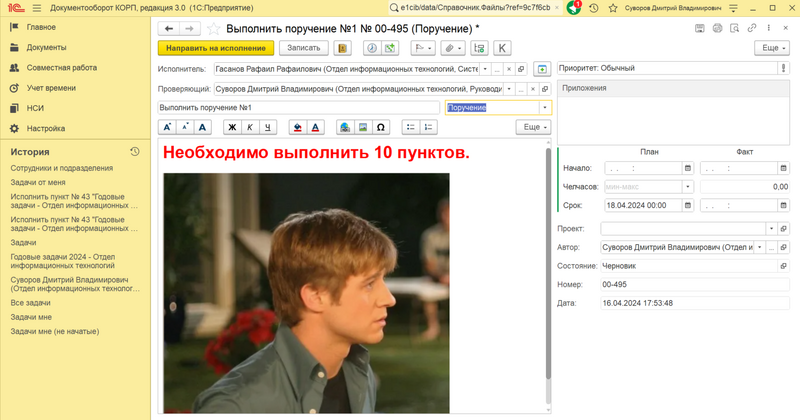Screen dimensions: 800x420
Task: Open the flag dropdown button
Action: [x=423, y=48]
